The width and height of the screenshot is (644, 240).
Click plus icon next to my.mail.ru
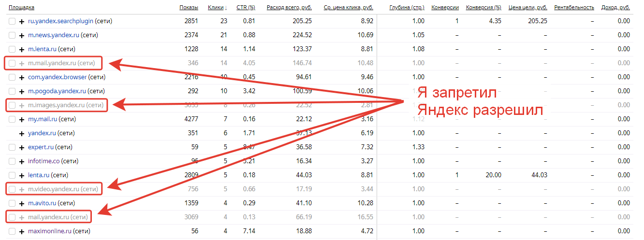pyautogui.click(x=22, y=119)
